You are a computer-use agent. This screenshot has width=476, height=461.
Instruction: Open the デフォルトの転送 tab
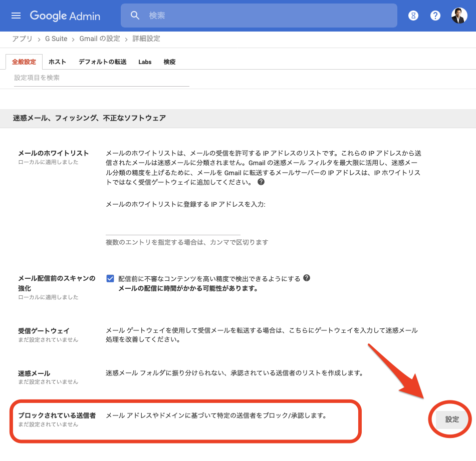(102, 62)
